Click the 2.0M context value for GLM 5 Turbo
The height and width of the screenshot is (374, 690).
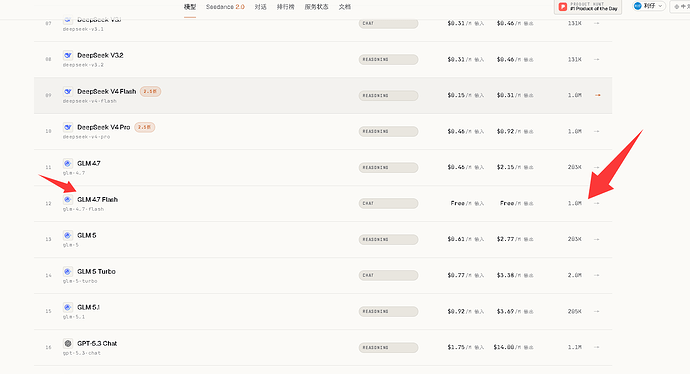pyautogui.click(x=574, y=275)
